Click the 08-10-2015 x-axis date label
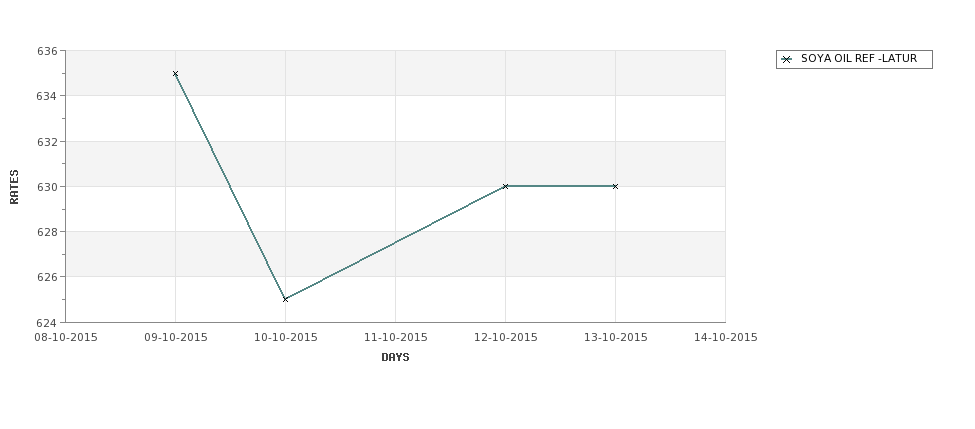 pos(66,338)
